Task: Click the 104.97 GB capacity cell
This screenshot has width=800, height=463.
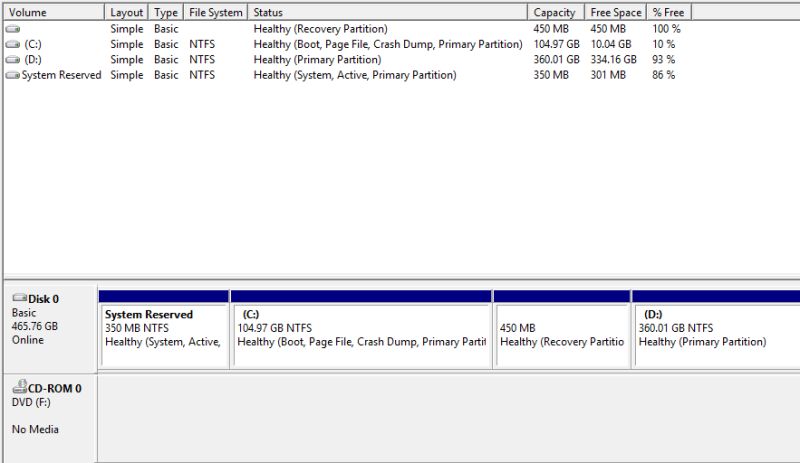Action: point(556,44)
